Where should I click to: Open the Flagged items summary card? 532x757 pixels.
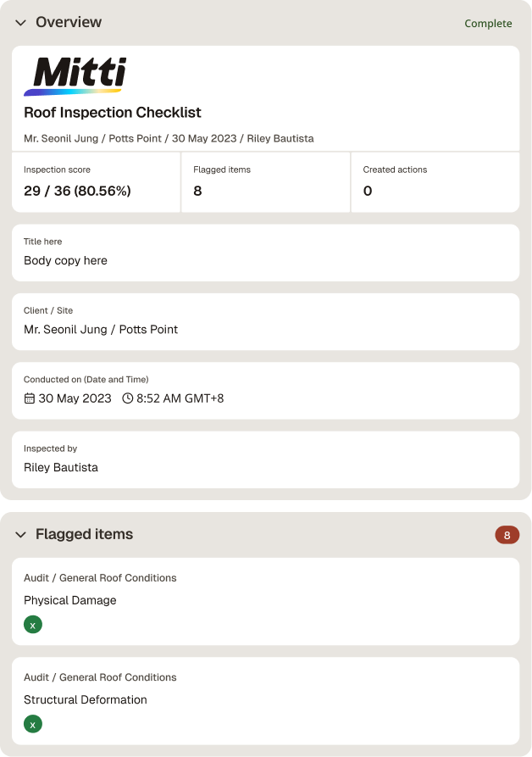(266, 182)
